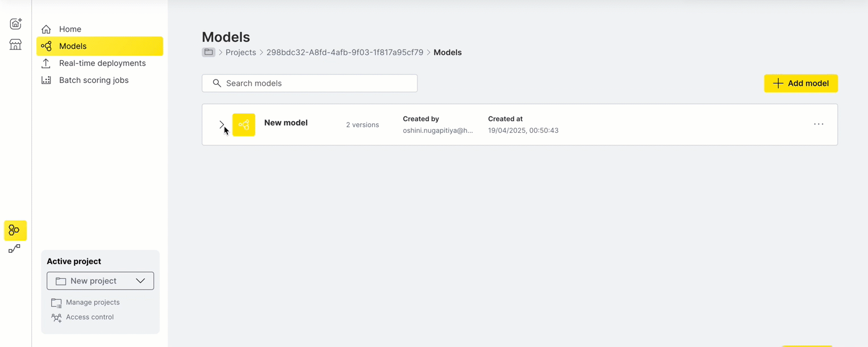Click the breadcrumb root folder icon

coord(208,52)
